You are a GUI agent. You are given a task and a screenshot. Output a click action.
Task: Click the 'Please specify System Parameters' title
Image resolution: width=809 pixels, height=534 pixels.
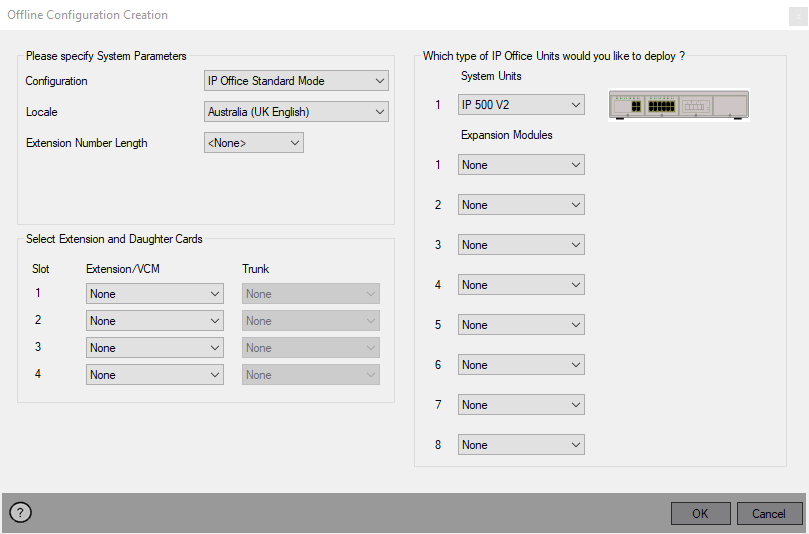[x=106, y=56]
